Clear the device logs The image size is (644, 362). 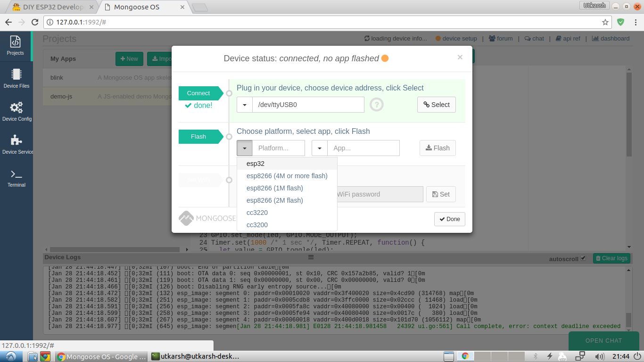click(611, 258)
